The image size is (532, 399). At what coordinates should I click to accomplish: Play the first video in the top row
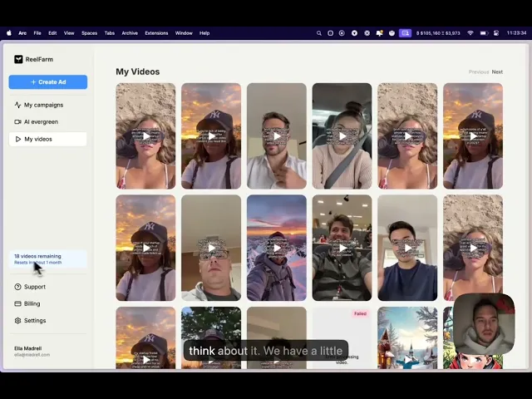click(x=145, y=136)
